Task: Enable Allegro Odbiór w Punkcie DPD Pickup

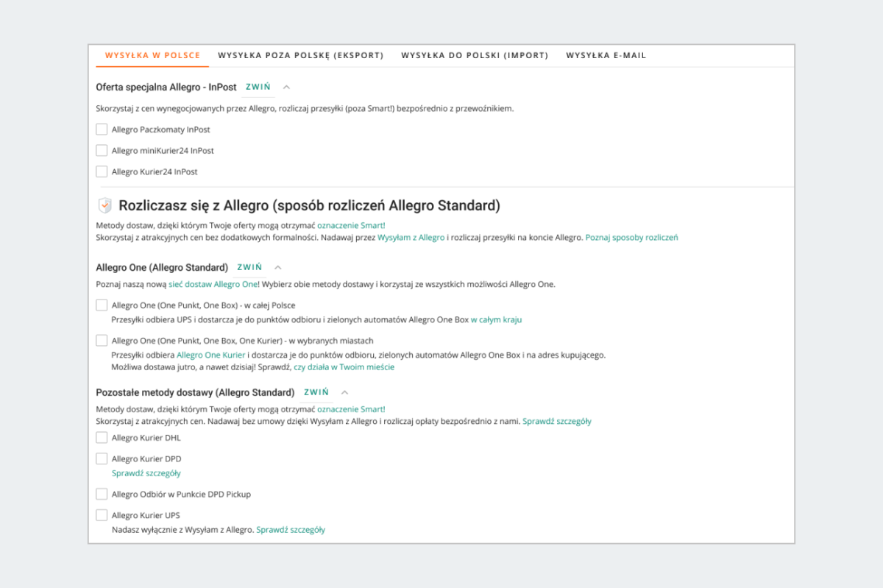Action: (102, 494)
